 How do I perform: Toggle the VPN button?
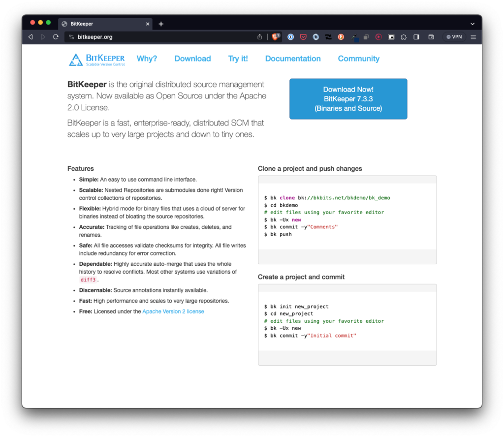(454, 37)
